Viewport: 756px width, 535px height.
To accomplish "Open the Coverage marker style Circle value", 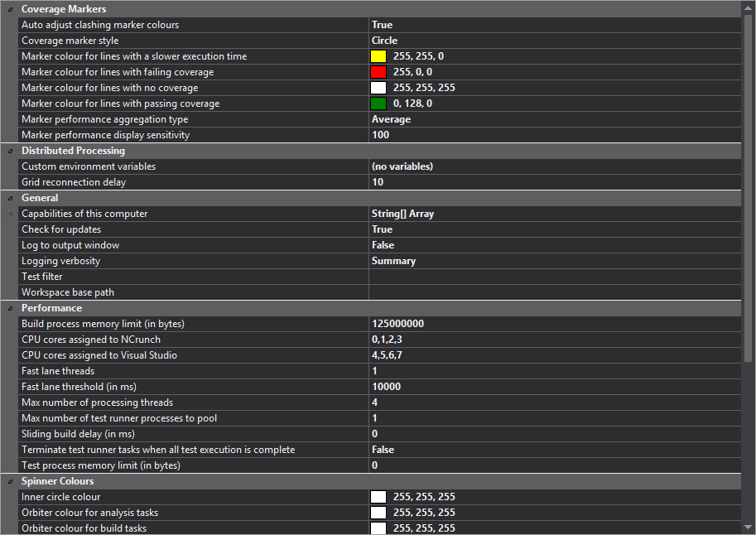I will (x=554, y=41).
